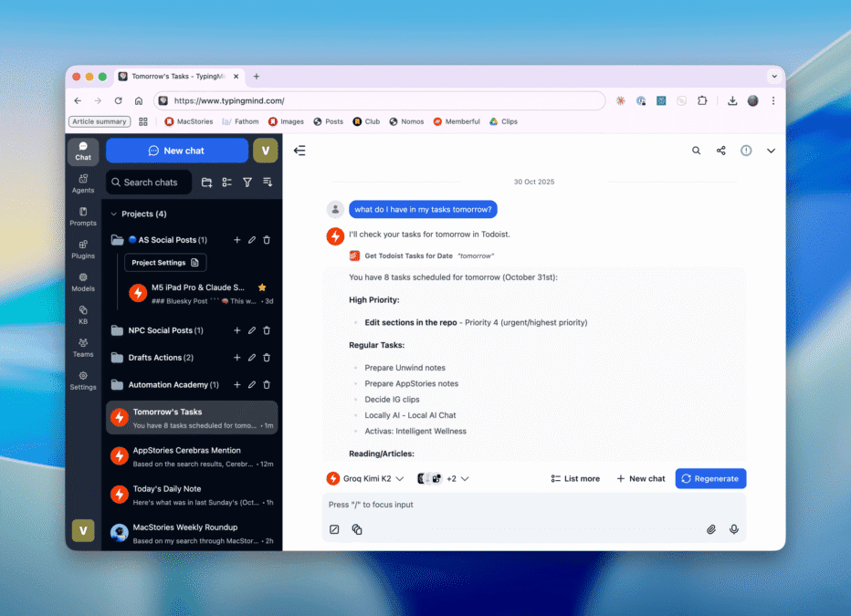Screen dimensions: 851x616
Task: Open the chat filter funnel icon
Action: click(x=247, y=183)
